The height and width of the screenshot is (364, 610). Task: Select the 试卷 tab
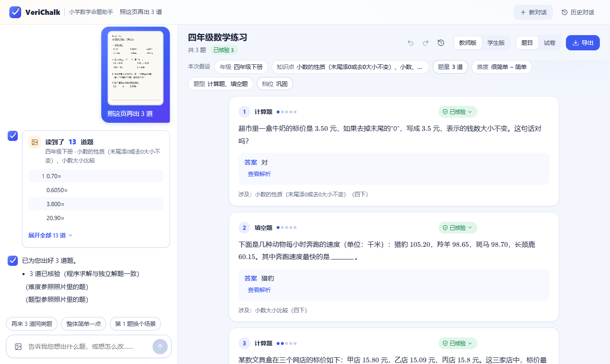(x=550, y=43)
